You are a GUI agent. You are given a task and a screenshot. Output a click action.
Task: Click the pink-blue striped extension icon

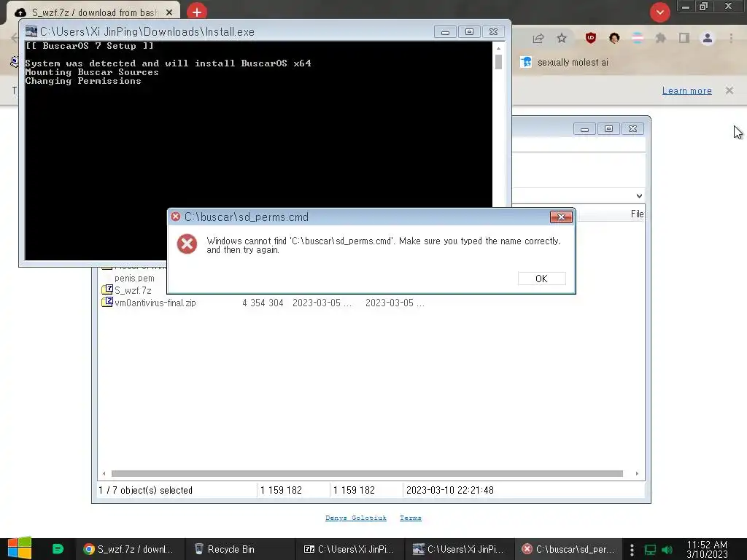pyautogui.click(x=638, y=38)
